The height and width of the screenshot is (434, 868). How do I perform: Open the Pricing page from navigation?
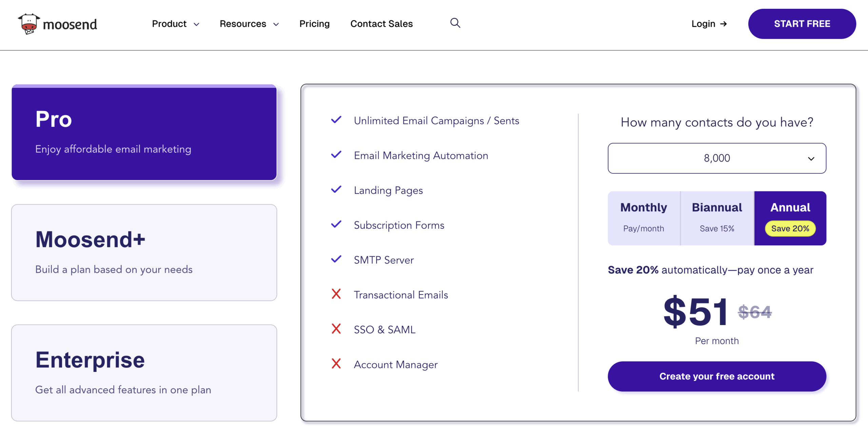[314, 24]
